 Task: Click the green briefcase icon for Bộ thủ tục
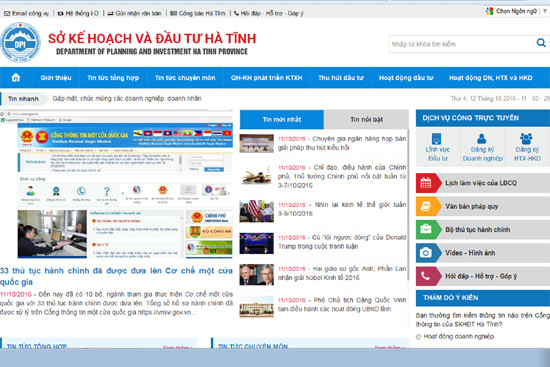(x=426, y=229)
